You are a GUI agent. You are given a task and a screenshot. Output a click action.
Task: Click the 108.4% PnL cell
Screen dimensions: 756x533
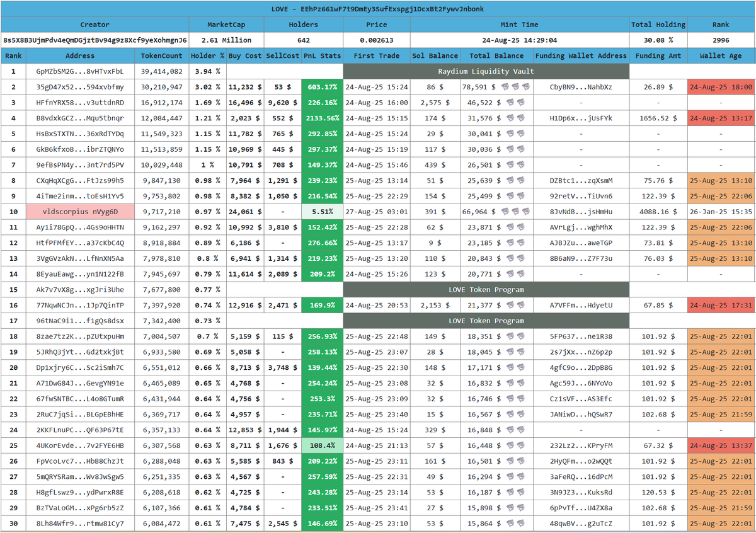pyautogui.click(x=323, y=445)
